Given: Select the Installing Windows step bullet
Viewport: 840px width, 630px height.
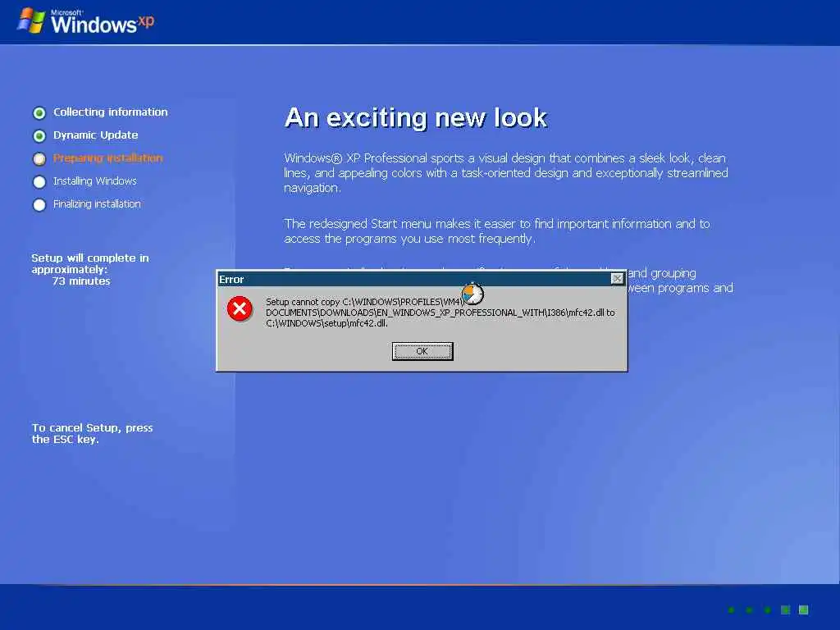Looking at the screenshot, I should [39, 182].
